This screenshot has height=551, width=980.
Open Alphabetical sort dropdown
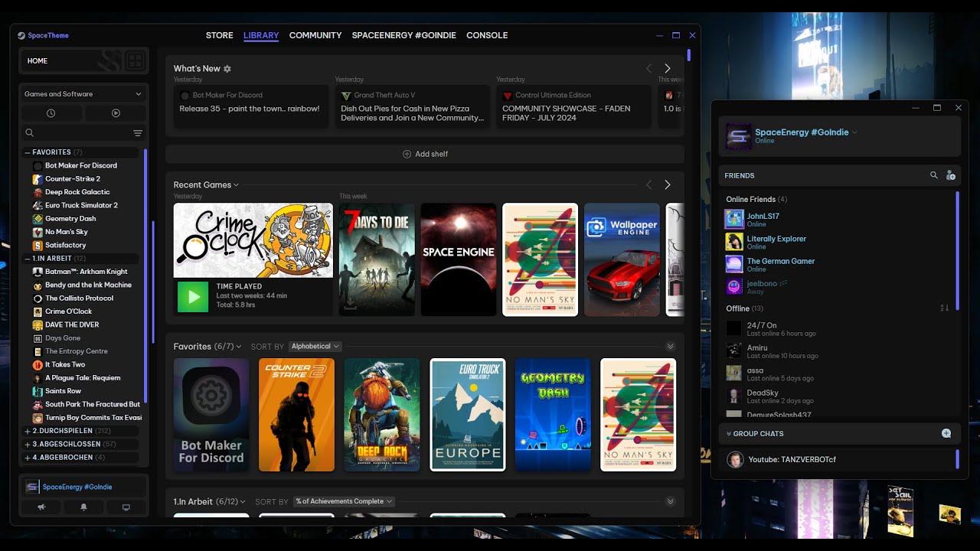pyautogui.click(x=315, y=347)
